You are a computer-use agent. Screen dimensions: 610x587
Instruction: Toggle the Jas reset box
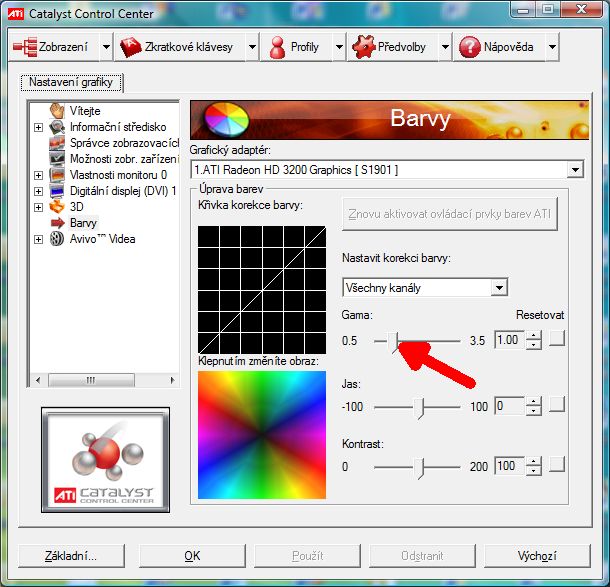click(557, 406)
